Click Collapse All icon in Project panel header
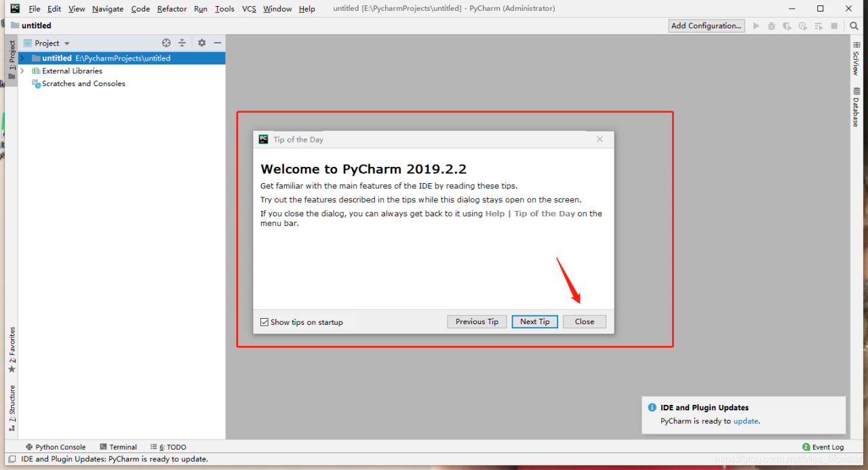 tap(182, 43)
